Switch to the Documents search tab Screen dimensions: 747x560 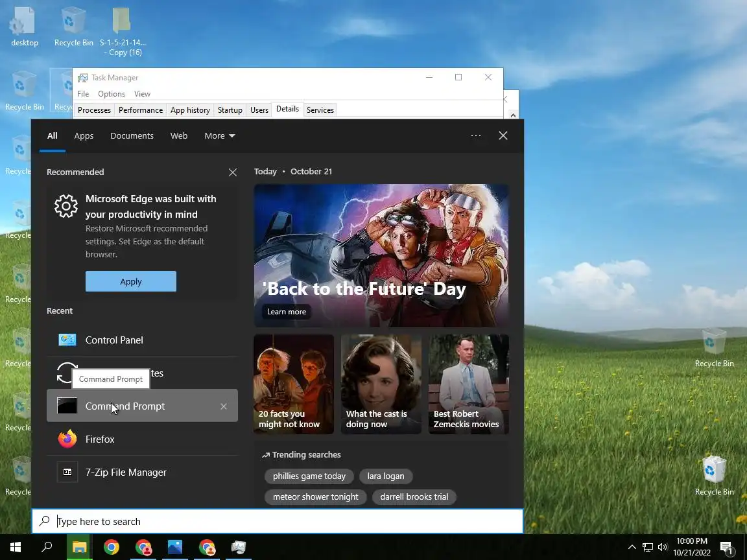[x=132, y=135]
